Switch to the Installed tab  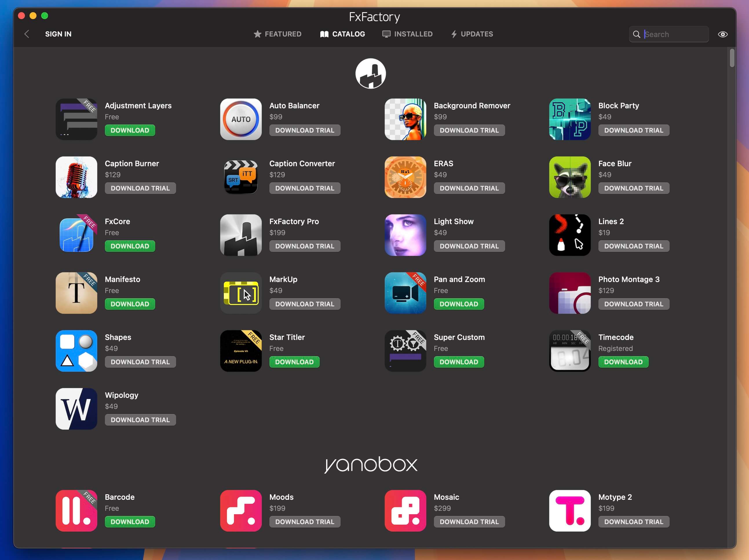pyautogui.click(x=407, y=34)
